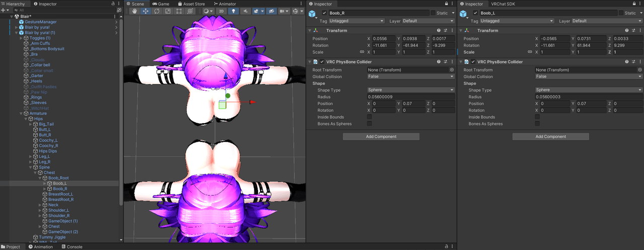Toggle scene lighting bulb icon
The width and height of the screenshot is (644, 250).
click(x=233, y=11)
